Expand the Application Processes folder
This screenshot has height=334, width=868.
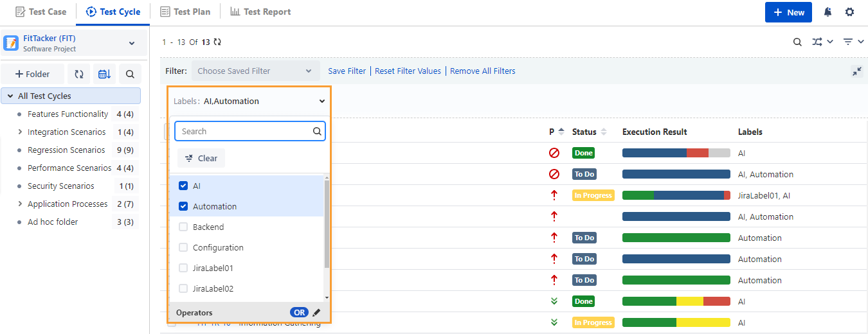click(19, 204)
